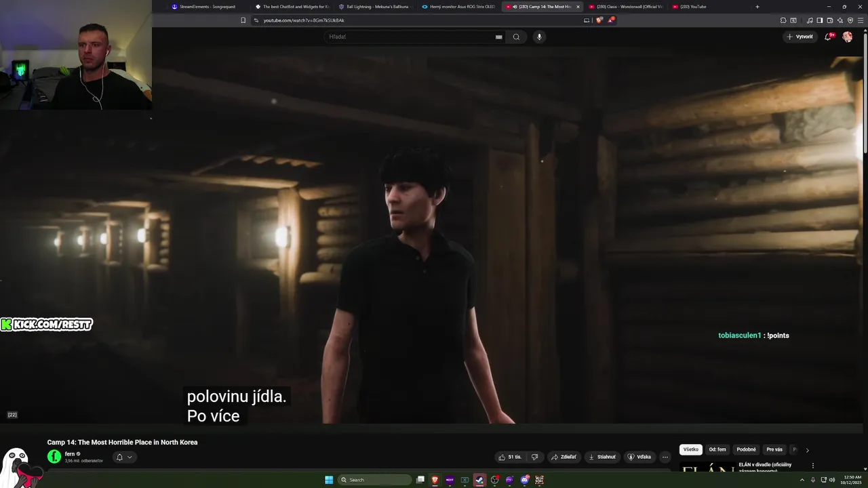Open Task View in the taskbar

420,480
